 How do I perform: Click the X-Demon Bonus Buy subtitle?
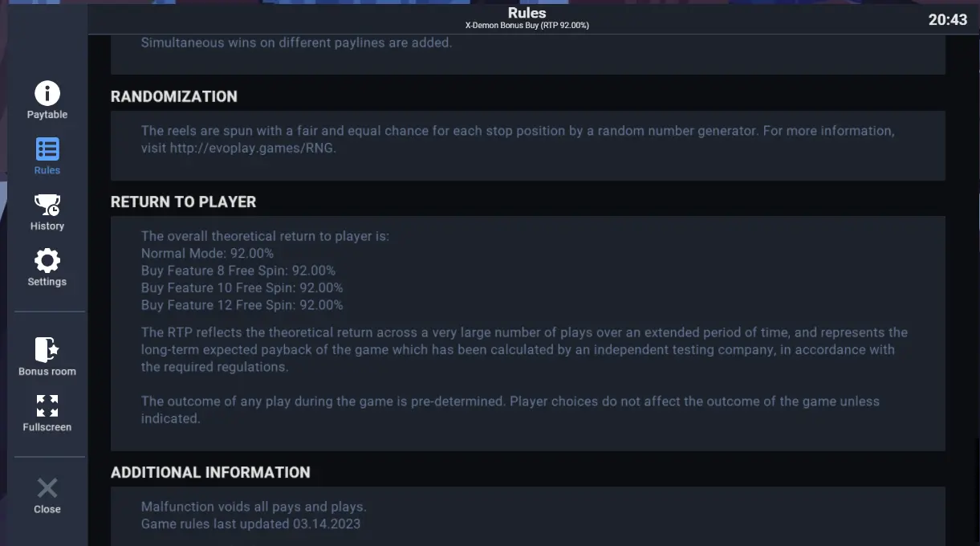527,26
